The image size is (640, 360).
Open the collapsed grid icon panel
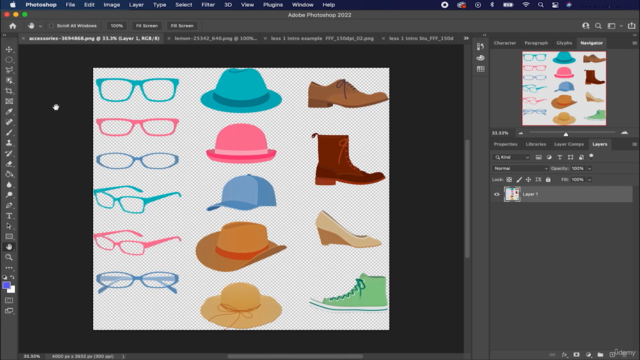(x=480, y=69)
